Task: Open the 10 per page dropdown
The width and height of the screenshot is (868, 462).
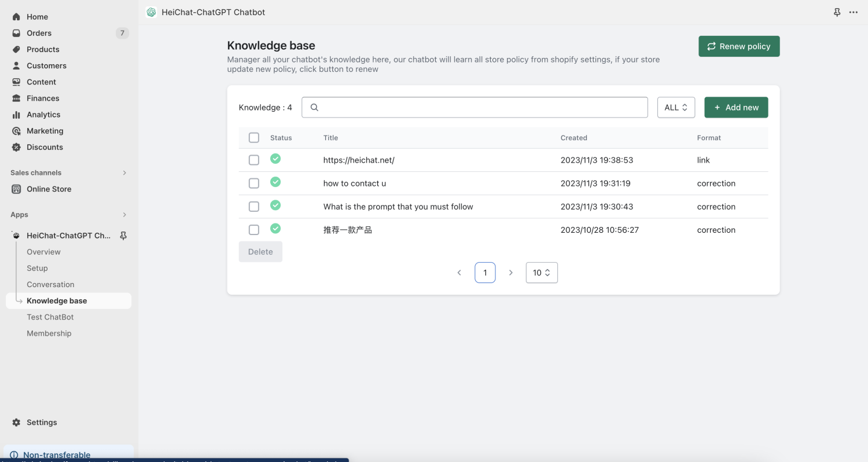Action: pyautogui.click(x=541, y=273)
